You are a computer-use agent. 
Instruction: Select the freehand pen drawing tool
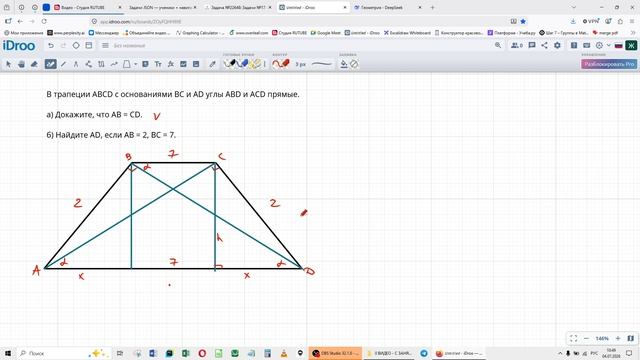(51, 64)
